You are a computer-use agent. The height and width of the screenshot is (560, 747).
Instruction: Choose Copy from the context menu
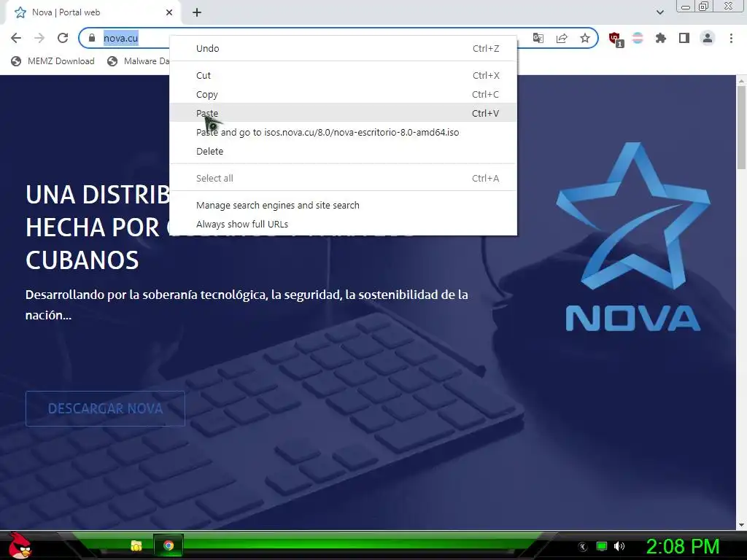point(343,94)
